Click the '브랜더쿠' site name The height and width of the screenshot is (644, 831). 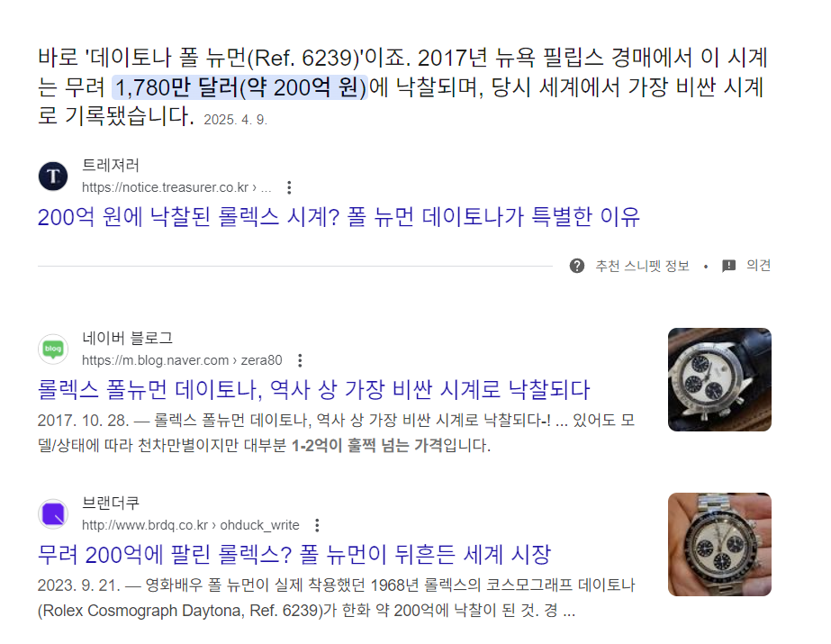point(110,503)
